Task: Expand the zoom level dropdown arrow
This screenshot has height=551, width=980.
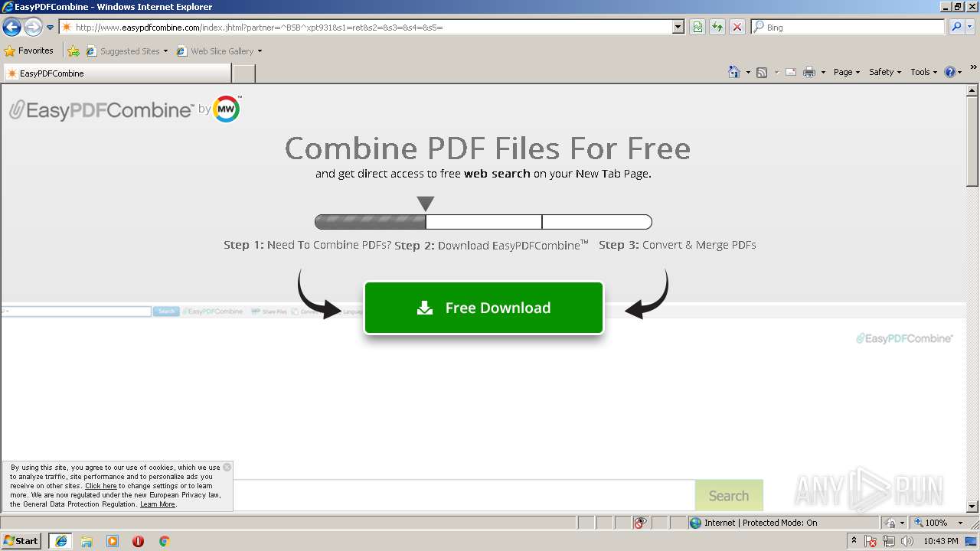Action: [960, 523]
